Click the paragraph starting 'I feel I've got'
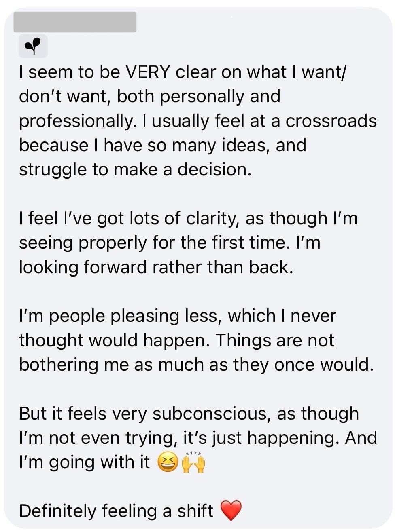Screen dimensions: 395x532 pos(188,243)
